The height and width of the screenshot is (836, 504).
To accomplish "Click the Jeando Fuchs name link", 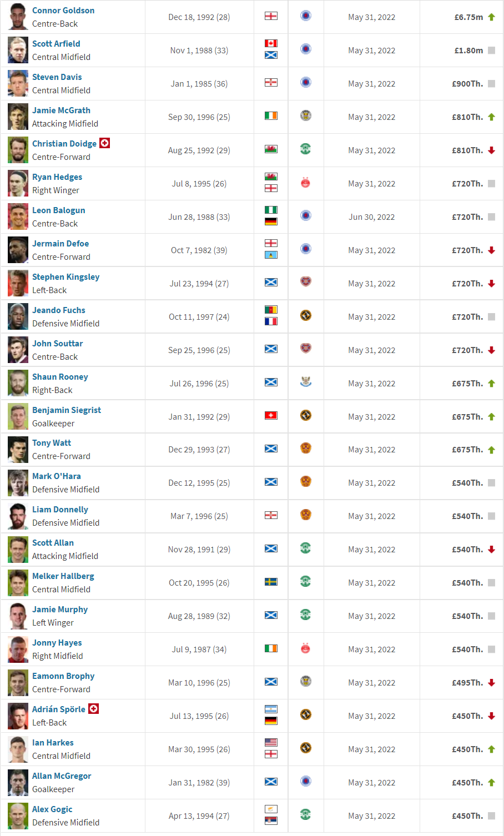I will [59, 310].
